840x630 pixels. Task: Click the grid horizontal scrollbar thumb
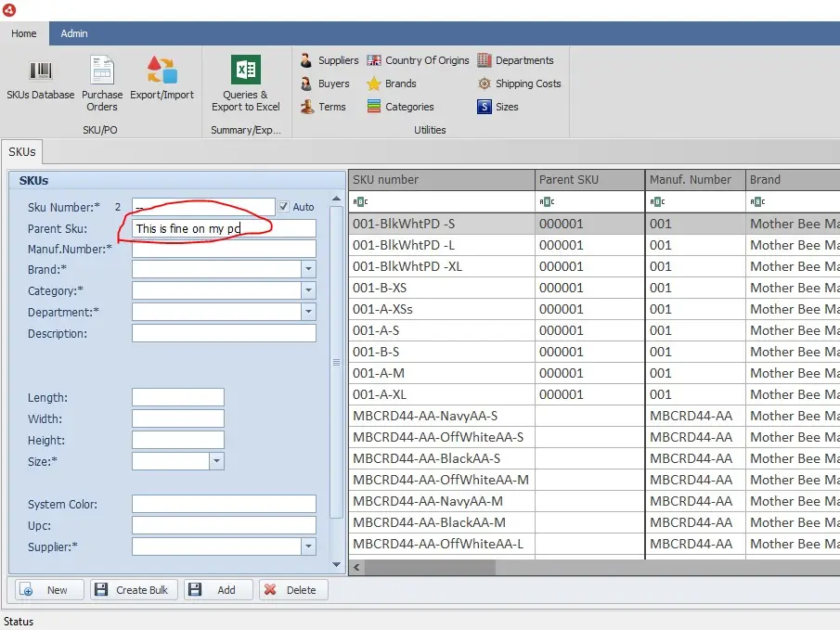coord(430,567)
